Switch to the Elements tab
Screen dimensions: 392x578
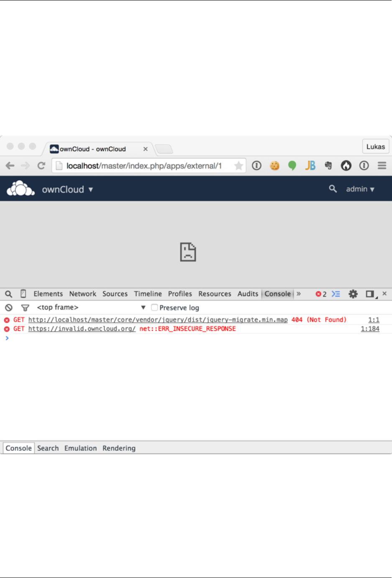[48, 294]
